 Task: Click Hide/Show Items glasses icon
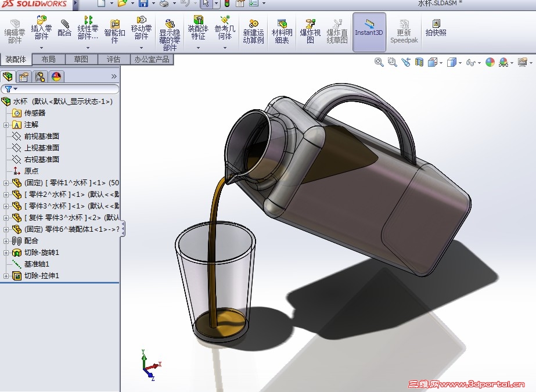coord(471,63)
